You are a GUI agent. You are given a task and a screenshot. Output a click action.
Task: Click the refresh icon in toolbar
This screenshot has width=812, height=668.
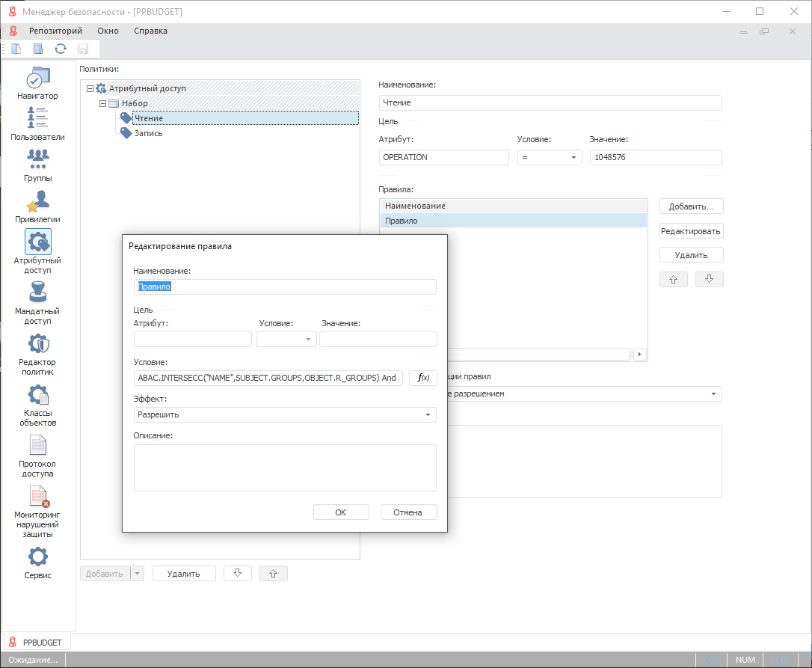click(61, 49)
